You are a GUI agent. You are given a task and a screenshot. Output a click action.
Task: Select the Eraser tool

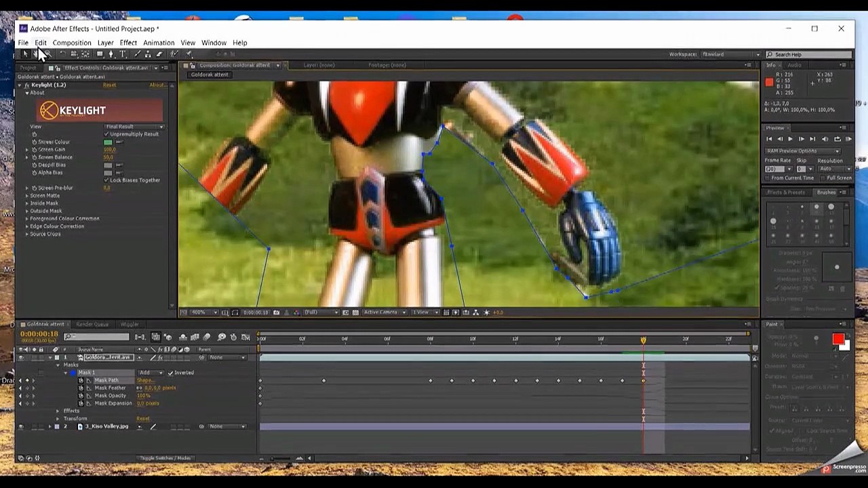click(x=159, y=54)
